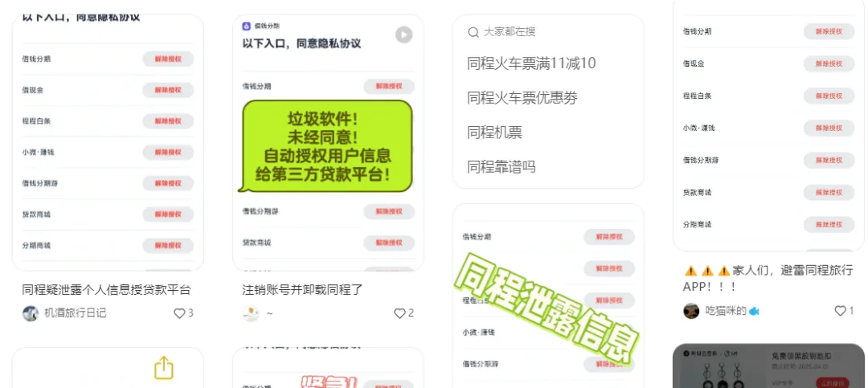Click the avatar of author ~

pos(251,313)
